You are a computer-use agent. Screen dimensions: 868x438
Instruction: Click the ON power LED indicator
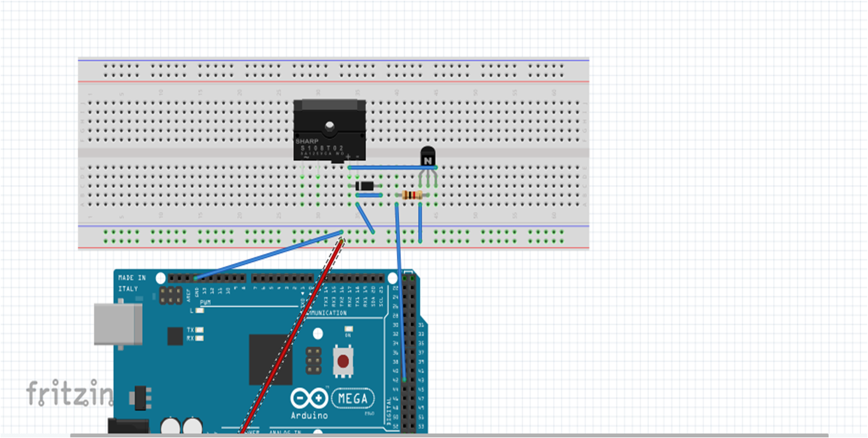(x=347, y=330)
